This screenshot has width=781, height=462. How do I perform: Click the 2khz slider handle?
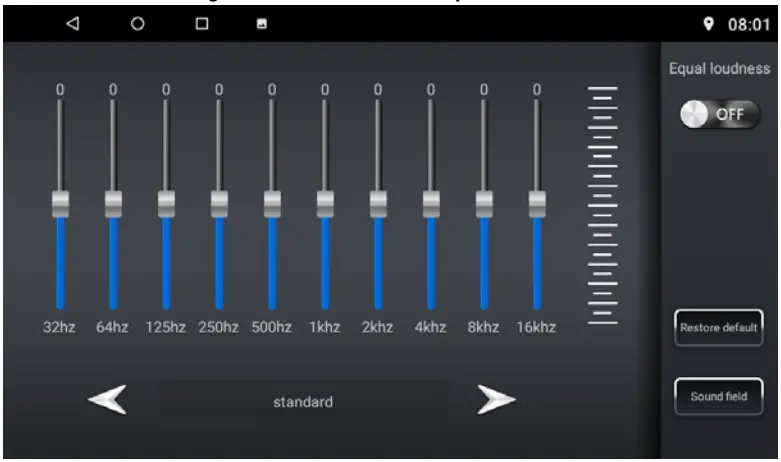click(378, 204)
